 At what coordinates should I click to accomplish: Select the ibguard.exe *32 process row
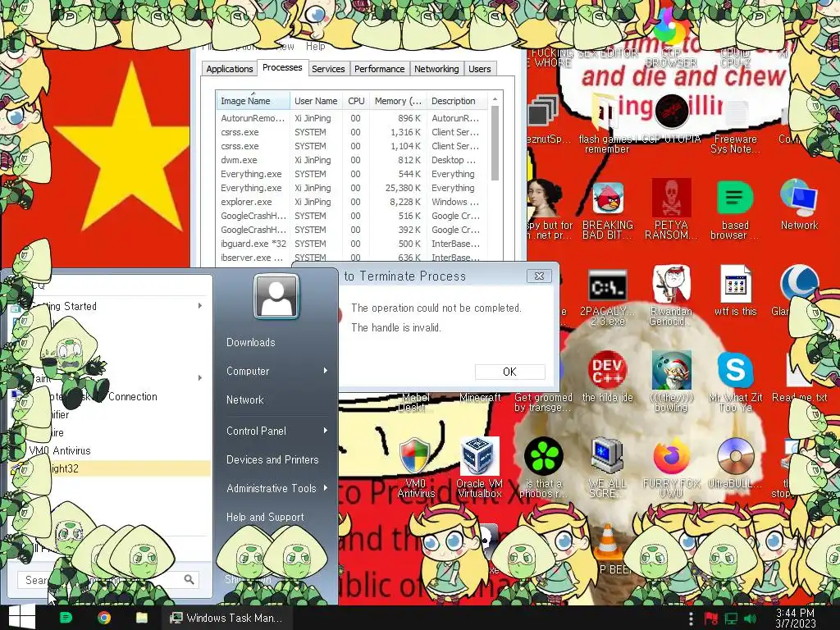(350, 244)
